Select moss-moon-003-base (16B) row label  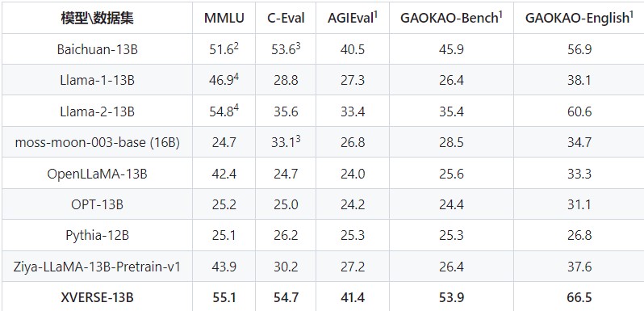point(98,143)
